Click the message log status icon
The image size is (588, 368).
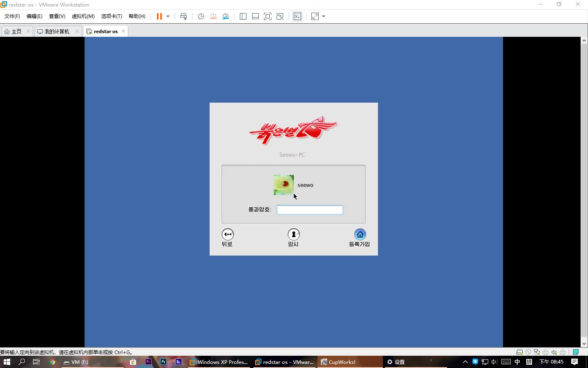pyautogui.click(x=576, y=352)
